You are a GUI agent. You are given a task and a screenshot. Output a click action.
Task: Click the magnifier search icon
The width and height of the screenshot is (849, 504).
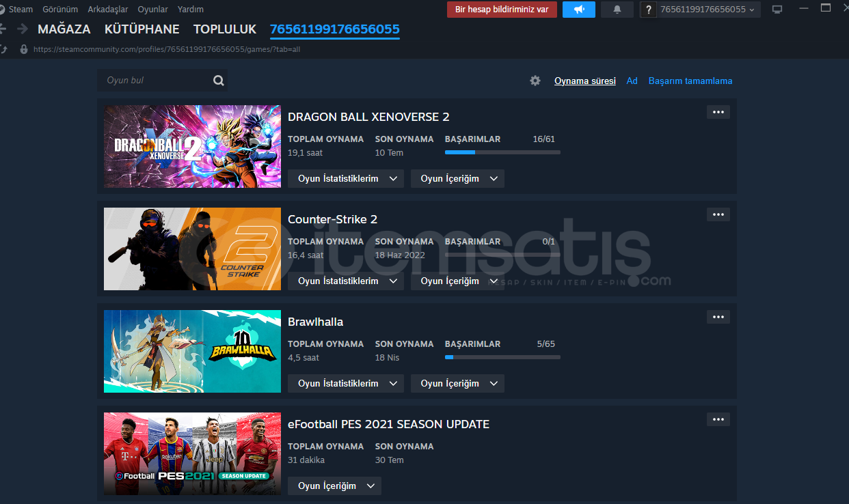point(218,81)
